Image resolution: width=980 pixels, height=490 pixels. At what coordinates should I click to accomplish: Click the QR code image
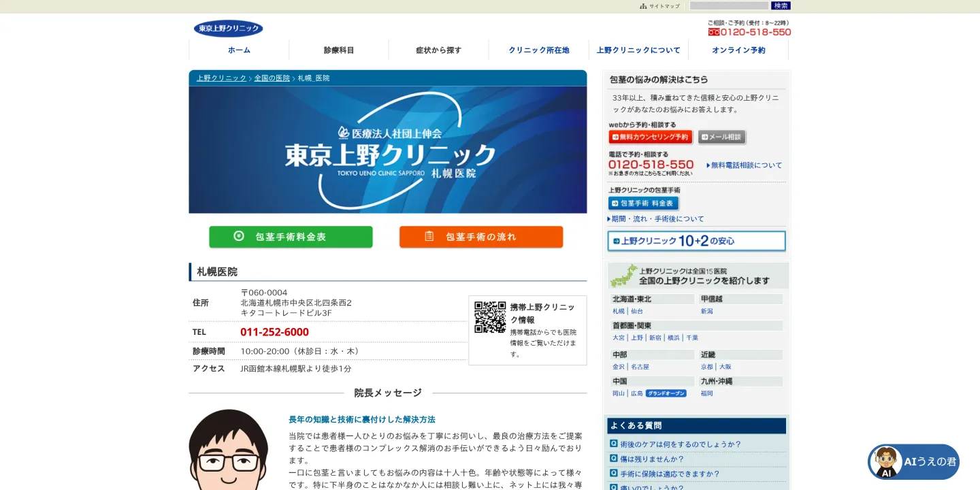click(x=490, y=317)
